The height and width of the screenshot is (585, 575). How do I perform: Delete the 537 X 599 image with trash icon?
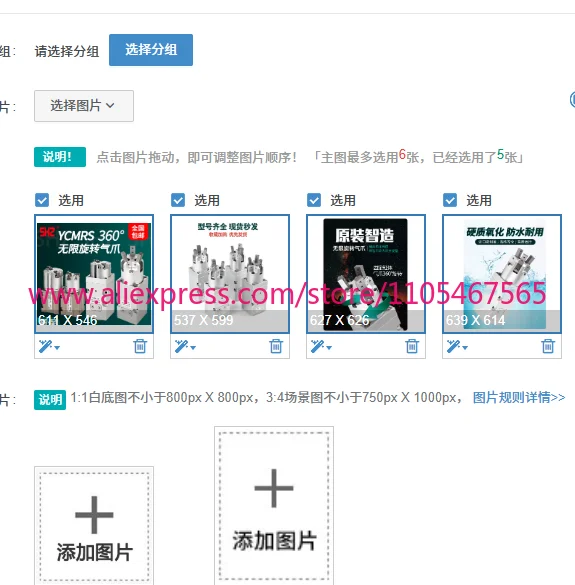coord(276,346)
